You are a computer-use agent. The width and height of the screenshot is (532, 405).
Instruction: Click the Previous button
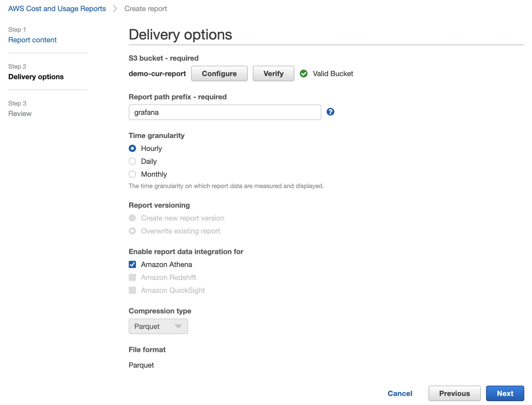(x=454, y=393)
